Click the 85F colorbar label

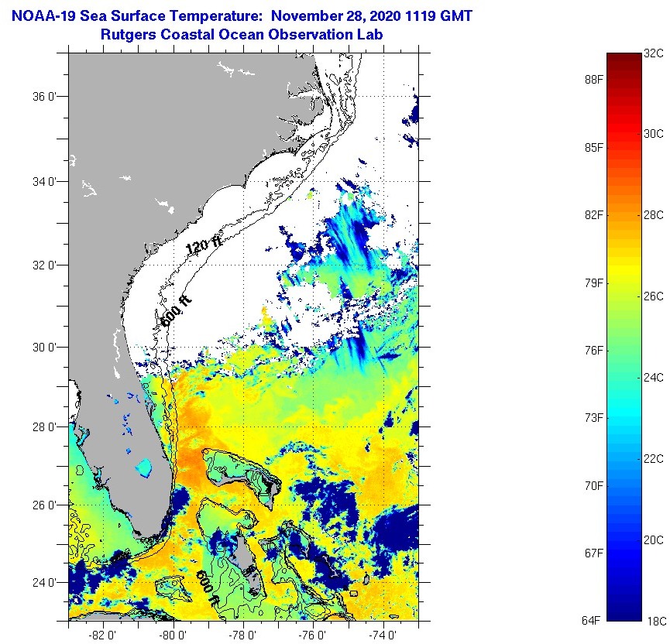(594, 147)
